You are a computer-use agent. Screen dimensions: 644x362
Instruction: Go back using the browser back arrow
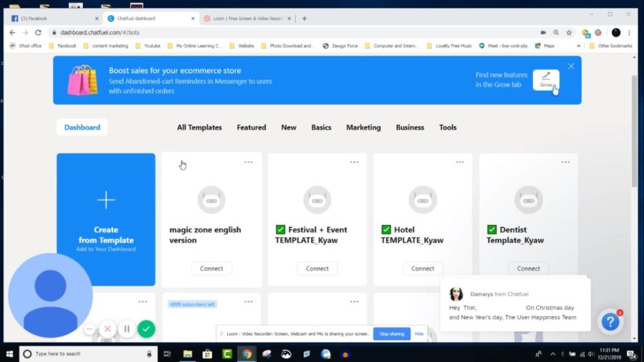tap(13, 33)
